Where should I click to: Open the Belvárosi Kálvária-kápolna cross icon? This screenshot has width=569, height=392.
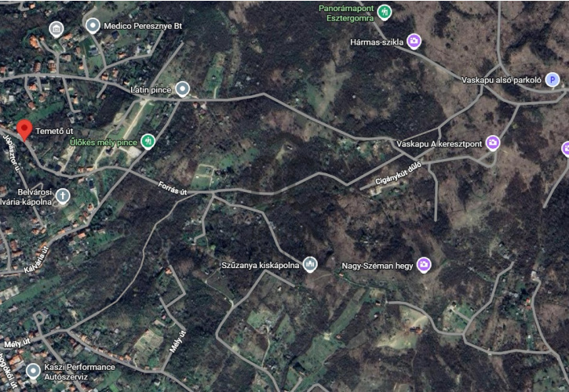click(x=63, y=196)
